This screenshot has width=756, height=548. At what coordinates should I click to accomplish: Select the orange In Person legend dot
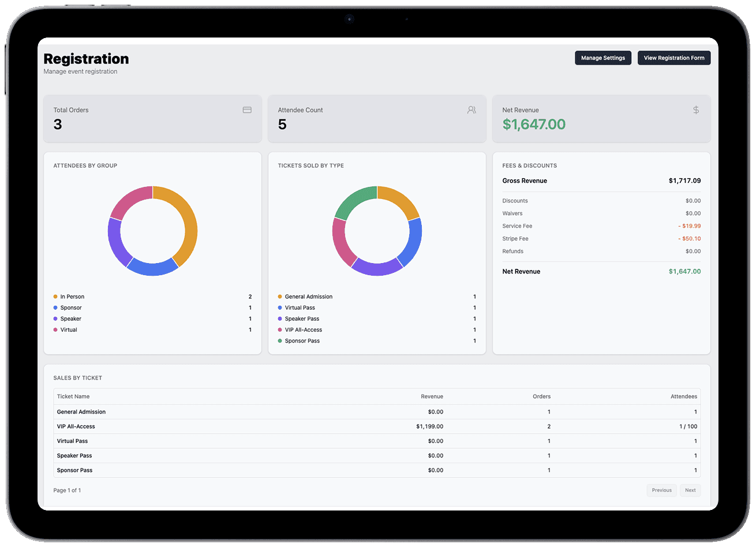pos(55,296)
